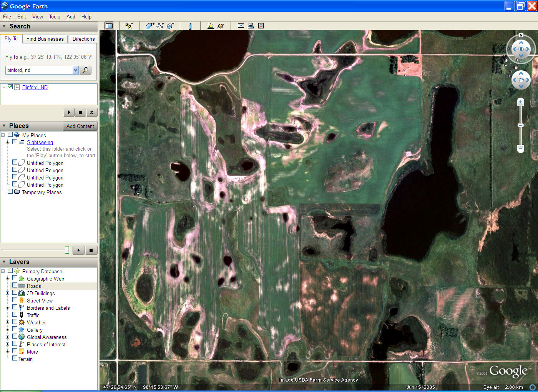The height and width of the screenshot is (392, 538).
Task: Click the Add Content button
Action: pos(80,126)
